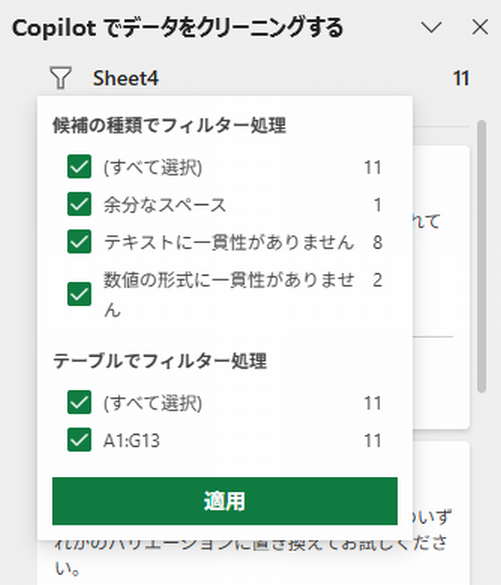
Task: Click the Copilot でデータをクリーニングする pane title
Action: [x=178, y=28]
